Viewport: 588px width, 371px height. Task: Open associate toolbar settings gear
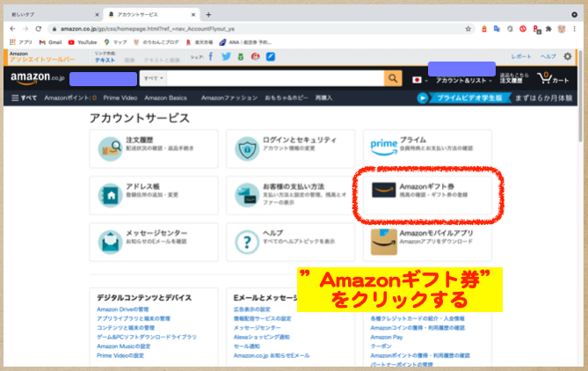coord(568,56)
